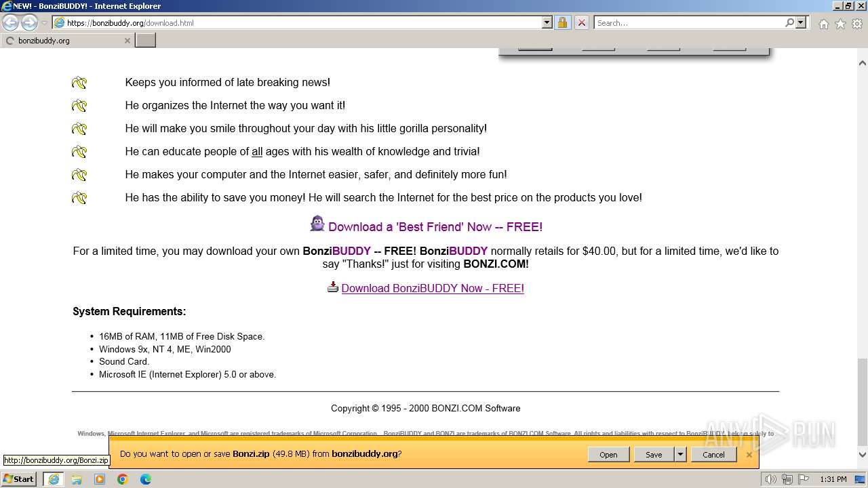The height and width of the screenshot is (488, 868).
Task: Click copyright 1995 - 2000 BONZI.COM Software text
Action: [x=426, y=408]
